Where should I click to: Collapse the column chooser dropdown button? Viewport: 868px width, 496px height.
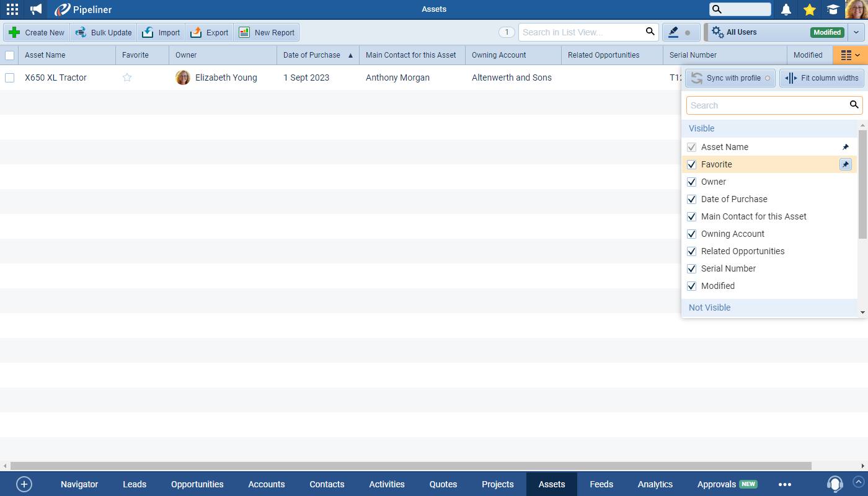[x=850, y=55]
